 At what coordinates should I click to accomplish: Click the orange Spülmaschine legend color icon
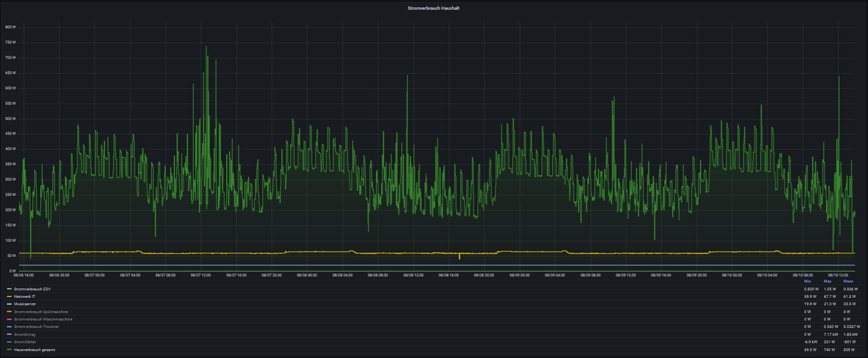tap(9, 312)
